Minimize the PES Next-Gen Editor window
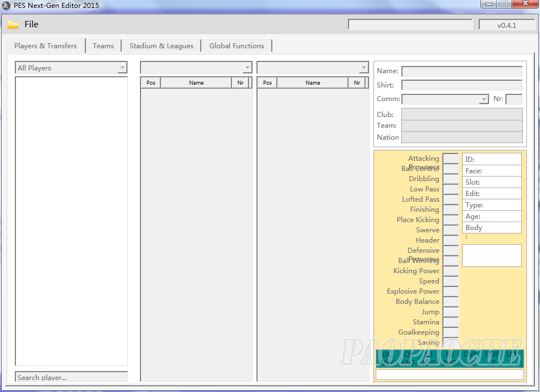 tap(488, 4)
